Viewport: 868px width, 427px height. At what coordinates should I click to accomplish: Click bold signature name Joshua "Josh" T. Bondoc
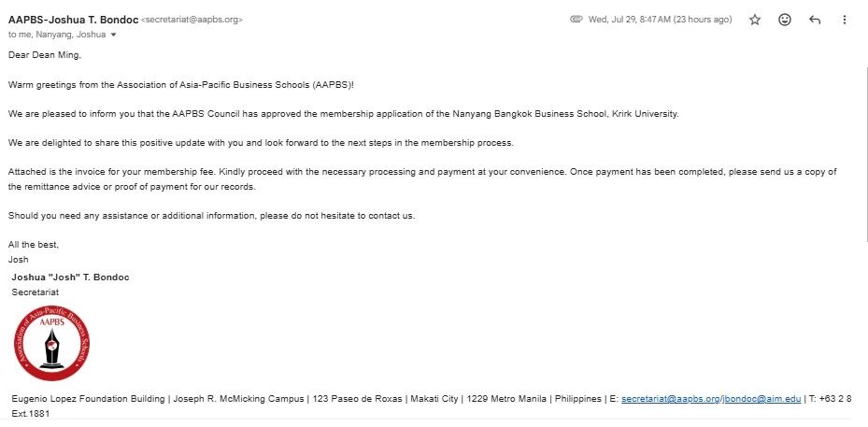point(70,278)
